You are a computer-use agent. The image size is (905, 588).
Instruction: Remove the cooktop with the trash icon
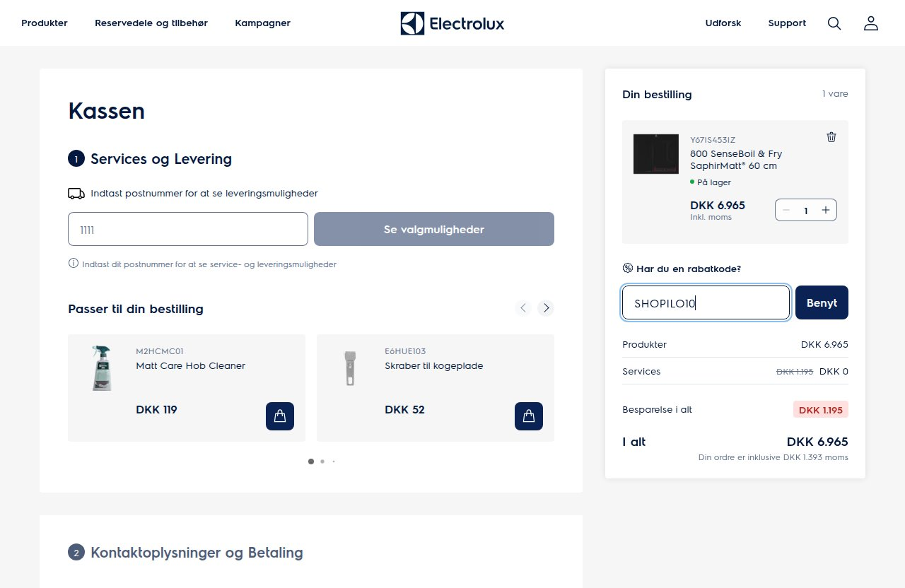click(831, 137)
